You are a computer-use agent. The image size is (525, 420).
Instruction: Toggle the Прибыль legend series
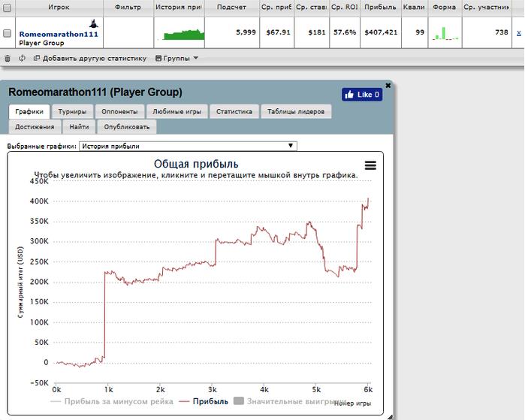pyautogui.click(x=204, y=401)
